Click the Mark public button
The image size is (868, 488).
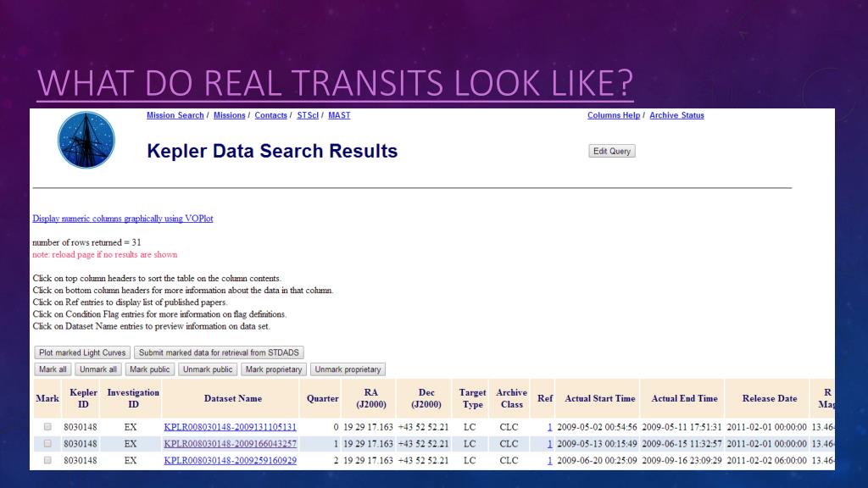click(x=149, y=369)
